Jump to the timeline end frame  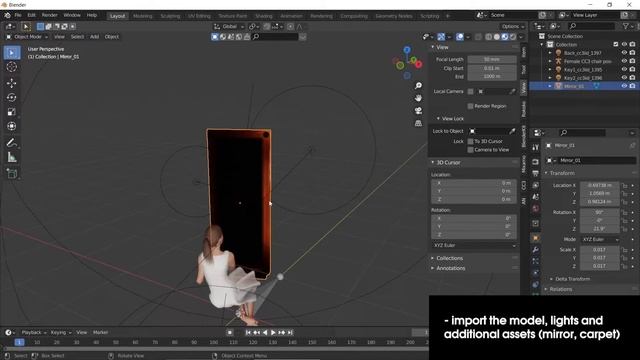point(290,333)
